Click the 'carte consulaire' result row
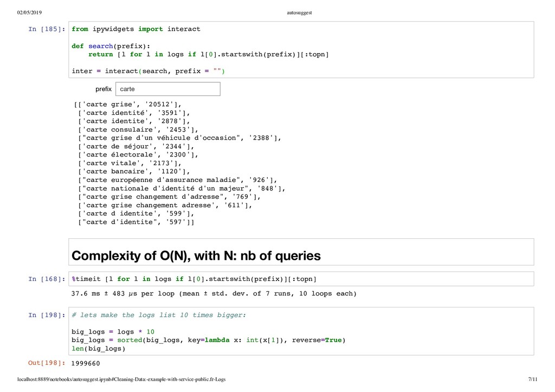 coord(138,130)
